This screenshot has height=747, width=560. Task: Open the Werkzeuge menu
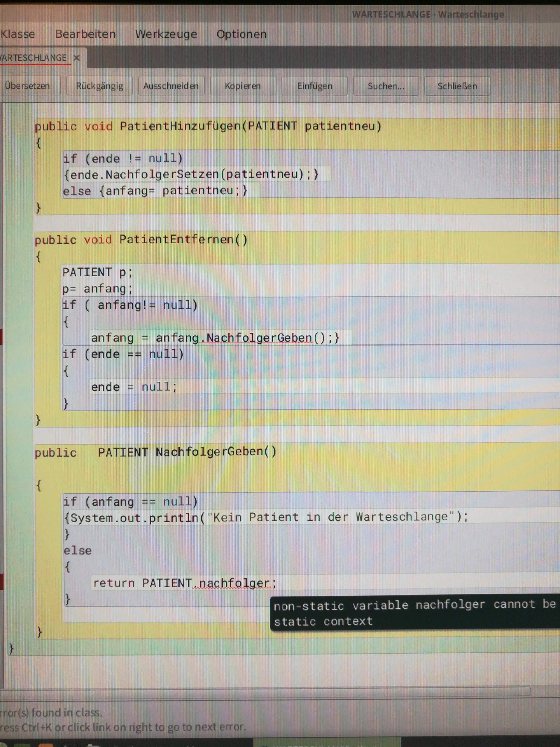167,34
